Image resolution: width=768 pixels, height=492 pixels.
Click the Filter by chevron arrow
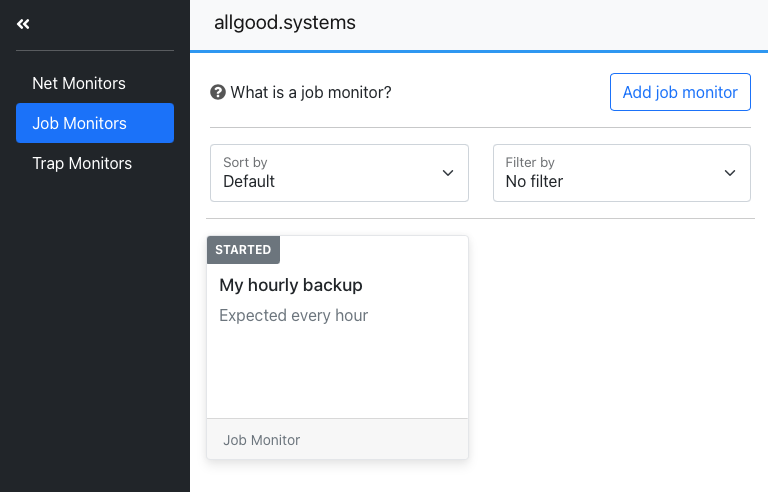[730, 173]
